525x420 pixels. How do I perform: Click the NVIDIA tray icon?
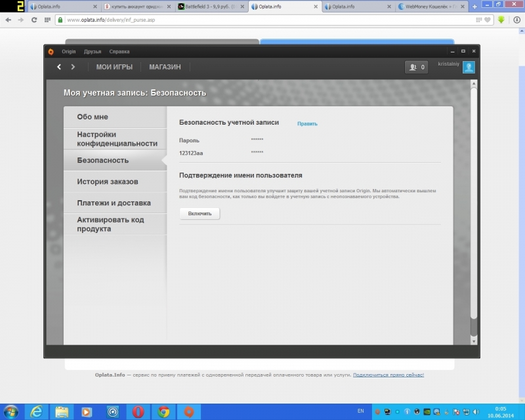(427, 411)
